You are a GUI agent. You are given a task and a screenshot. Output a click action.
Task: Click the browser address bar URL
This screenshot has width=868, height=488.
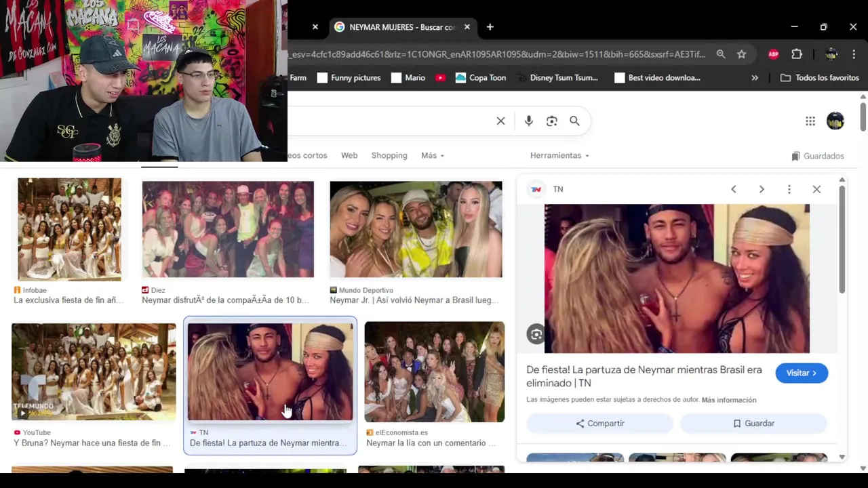click(498, 54)
